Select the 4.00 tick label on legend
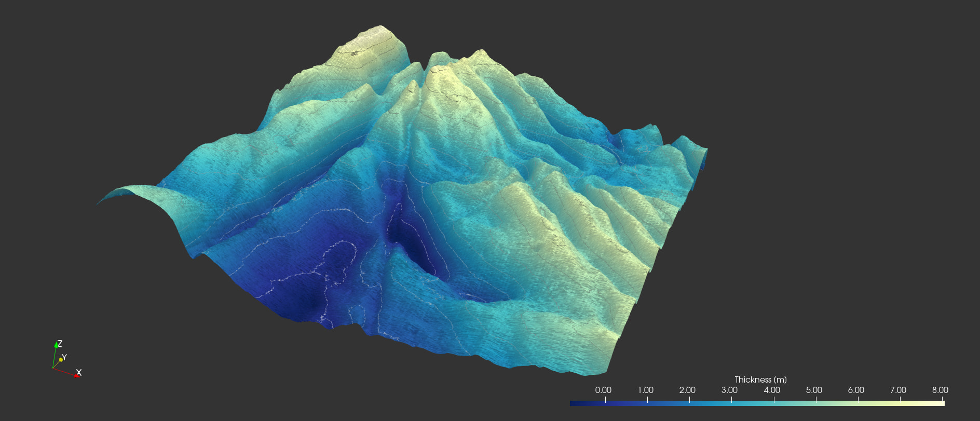 point(772,390)
